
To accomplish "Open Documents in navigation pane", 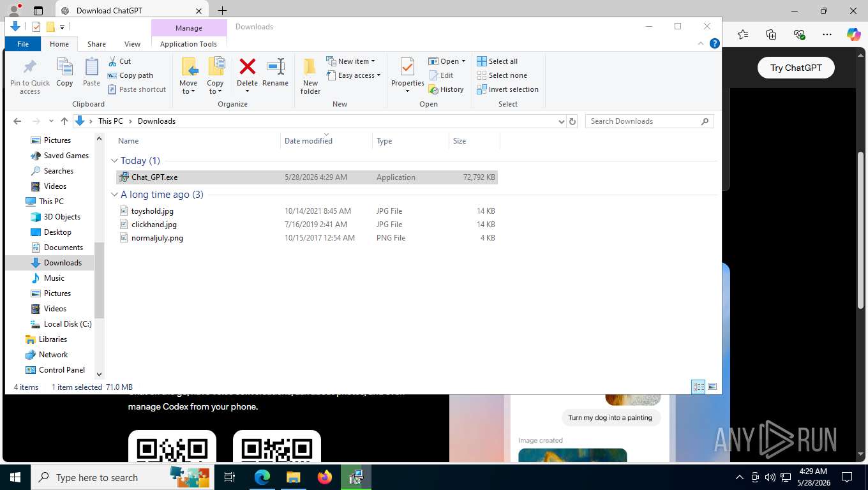I will coord(57,248).
